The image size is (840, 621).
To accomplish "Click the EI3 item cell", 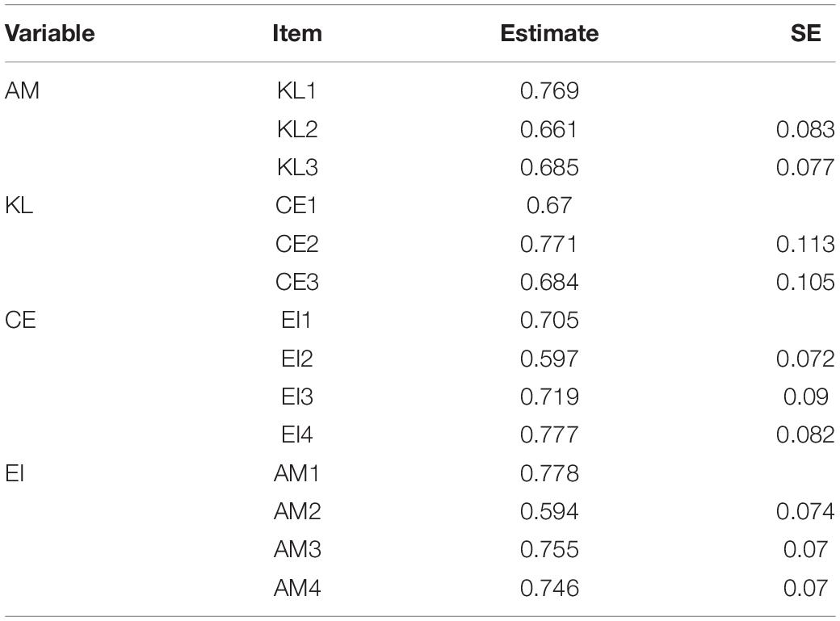I will 296,397.
